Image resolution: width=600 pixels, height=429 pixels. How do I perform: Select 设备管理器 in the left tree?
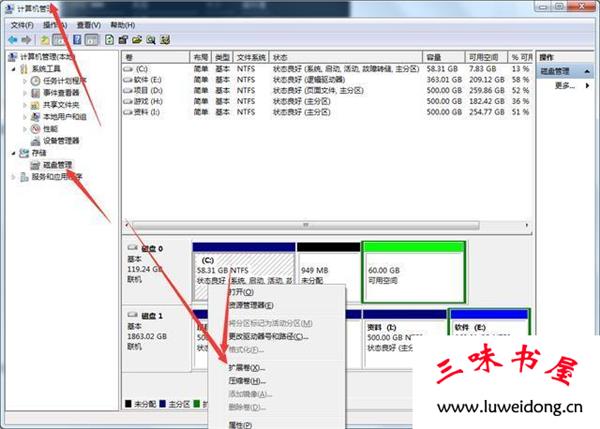coord(61,140)
